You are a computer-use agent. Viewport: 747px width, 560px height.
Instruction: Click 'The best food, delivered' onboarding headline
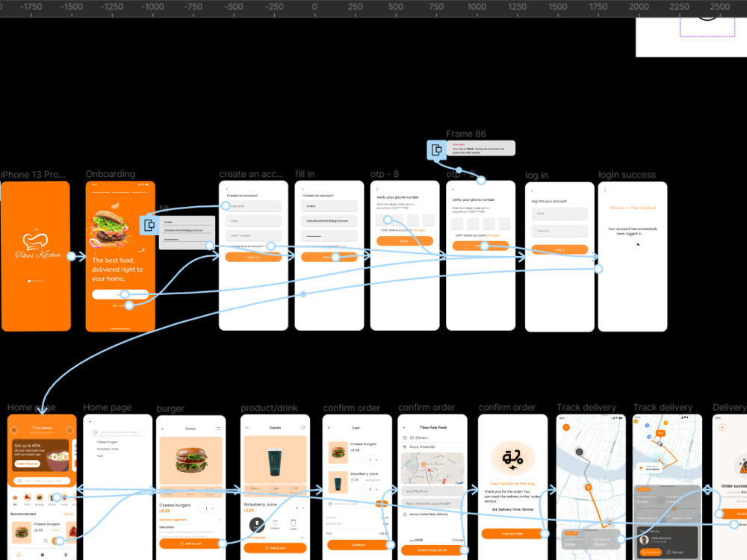pos(117,269)
